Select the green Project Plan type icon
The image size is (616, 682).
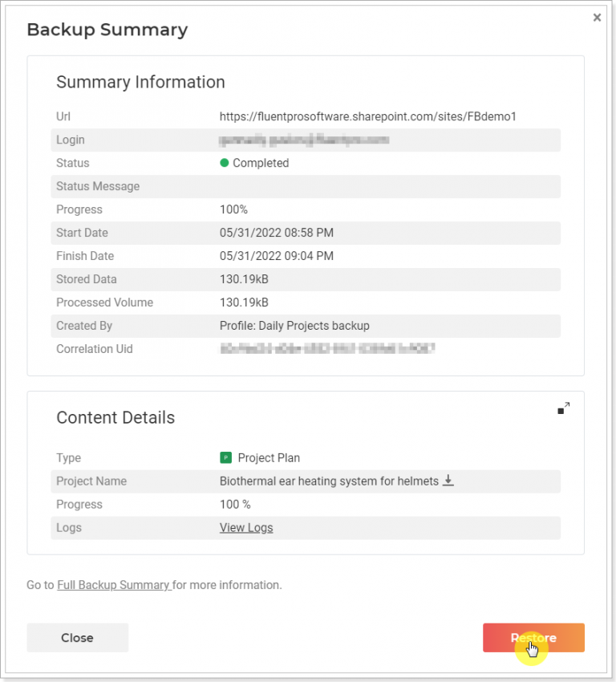(227, 457)
